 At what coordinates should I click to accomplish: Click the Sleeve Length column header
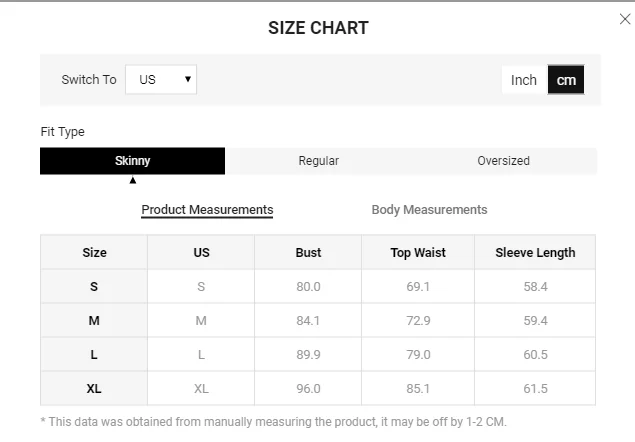tap(535, 253)
